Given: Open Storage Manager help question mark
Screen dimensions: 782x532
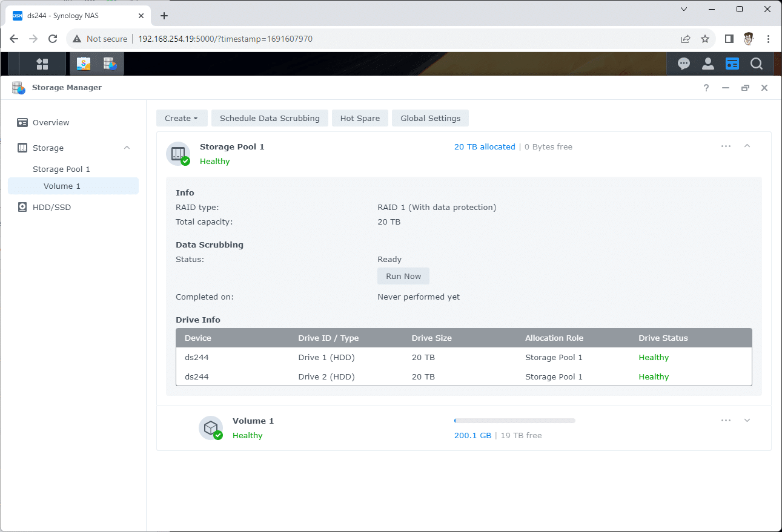Looking at the screenshot, I should [x=706, y=88].
